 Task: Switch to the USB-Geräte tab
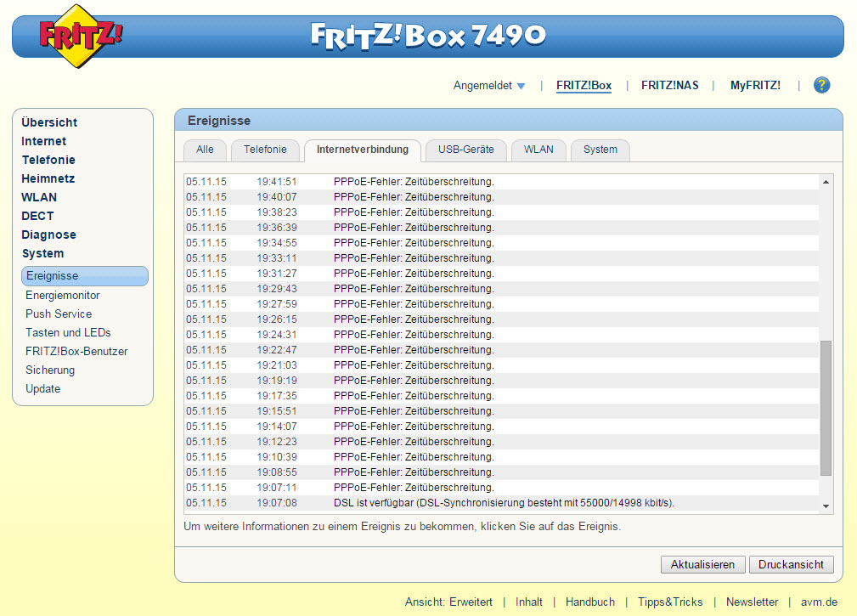pos(465,150)
